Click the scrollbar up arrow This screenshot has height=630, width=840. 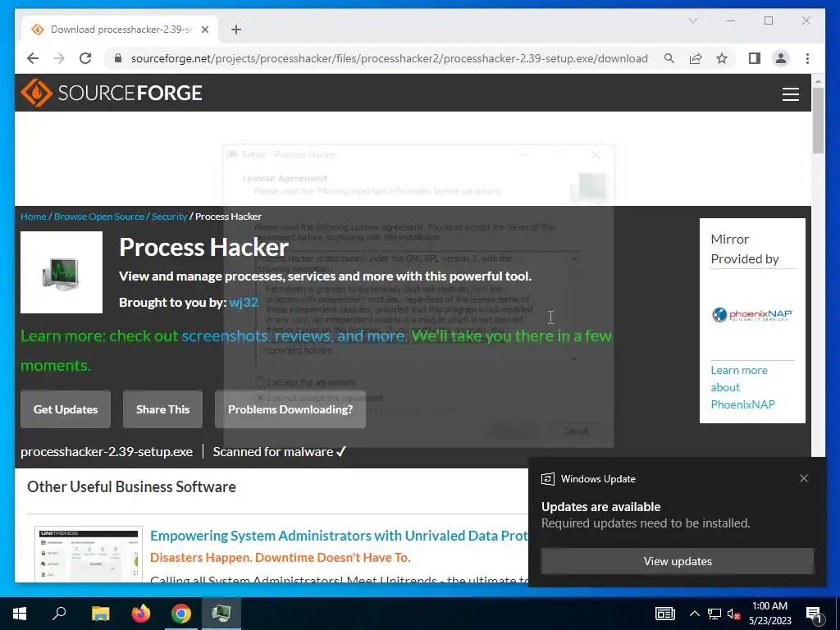(818, 81)
